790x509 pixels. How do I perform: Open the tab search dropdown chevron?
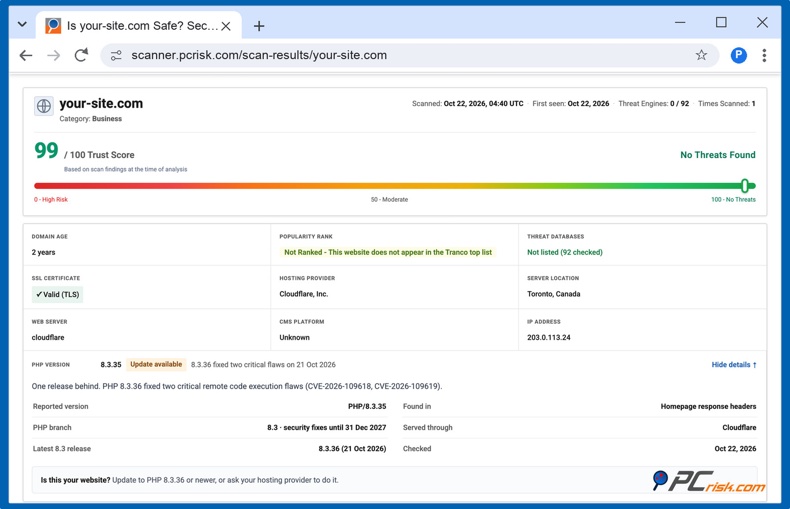(22, 24)
